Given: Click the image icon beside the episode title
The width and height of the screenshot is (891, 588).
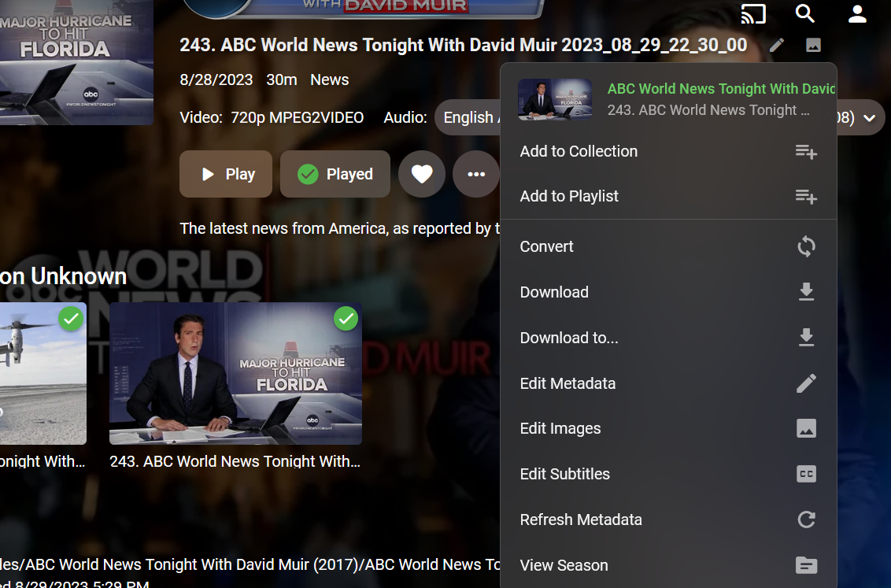Looking at the screenshot, I should click(814, 45).
